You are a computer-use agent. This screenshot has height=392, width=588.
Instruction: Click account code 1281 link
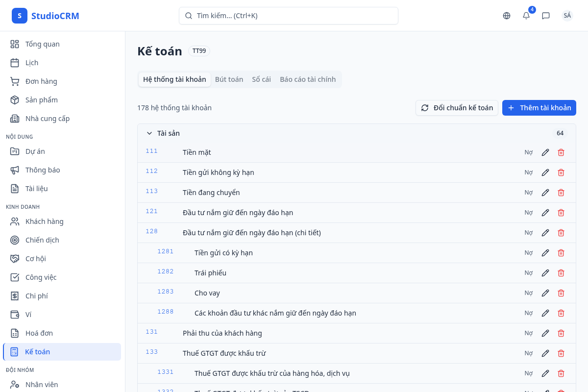[x=165, y=251]
